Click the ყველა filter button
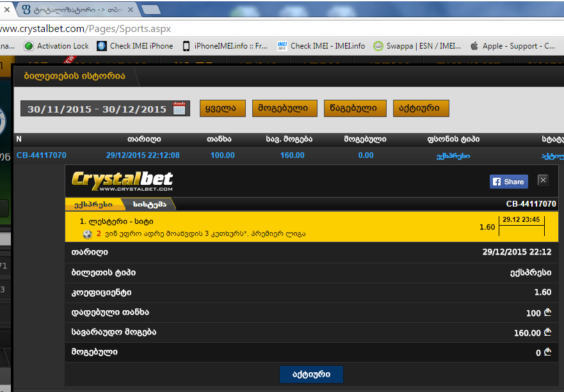564x392 pixels. point(223,108)
